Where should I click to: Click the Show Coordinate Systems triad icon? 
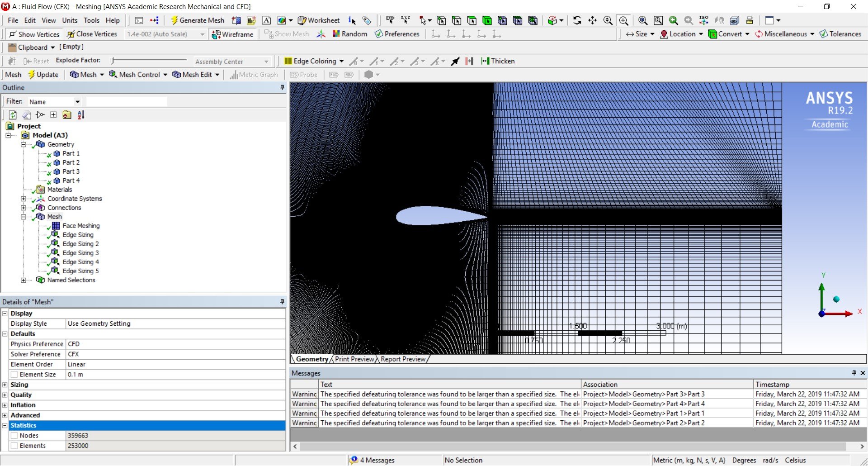(x=321, y=34)
